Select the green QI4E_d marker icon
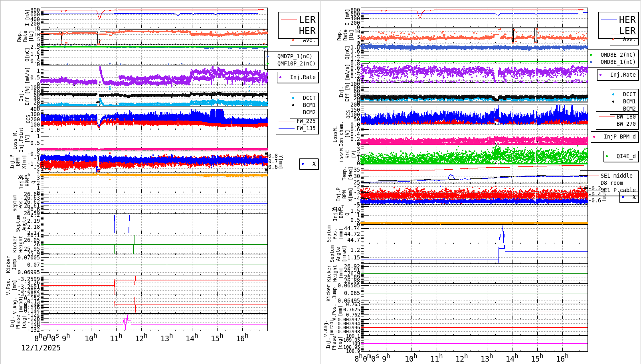The height and width of the screenshot is (364, 641). (x=607, y=156)
